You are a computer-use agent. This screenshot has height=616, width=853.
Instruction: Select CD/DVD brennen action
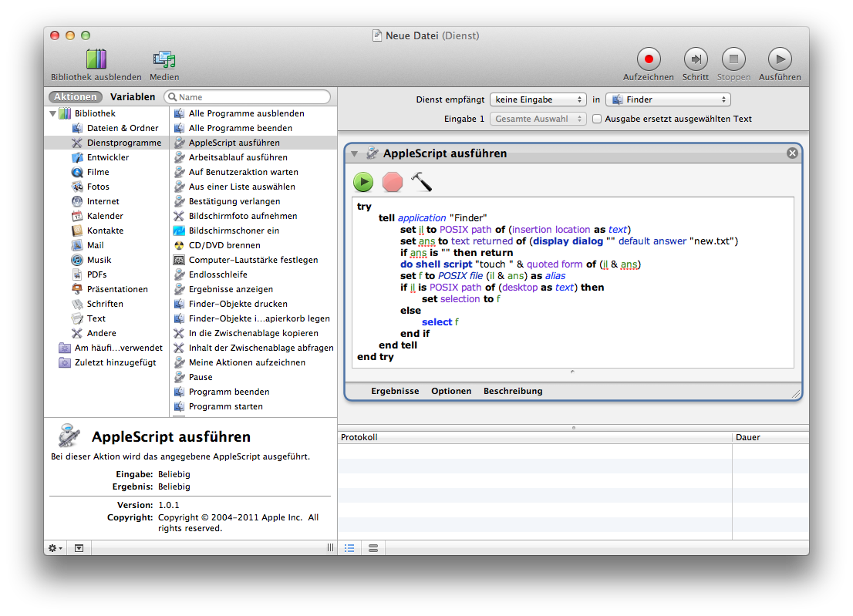pyautogui.click(x=254, y=246)
